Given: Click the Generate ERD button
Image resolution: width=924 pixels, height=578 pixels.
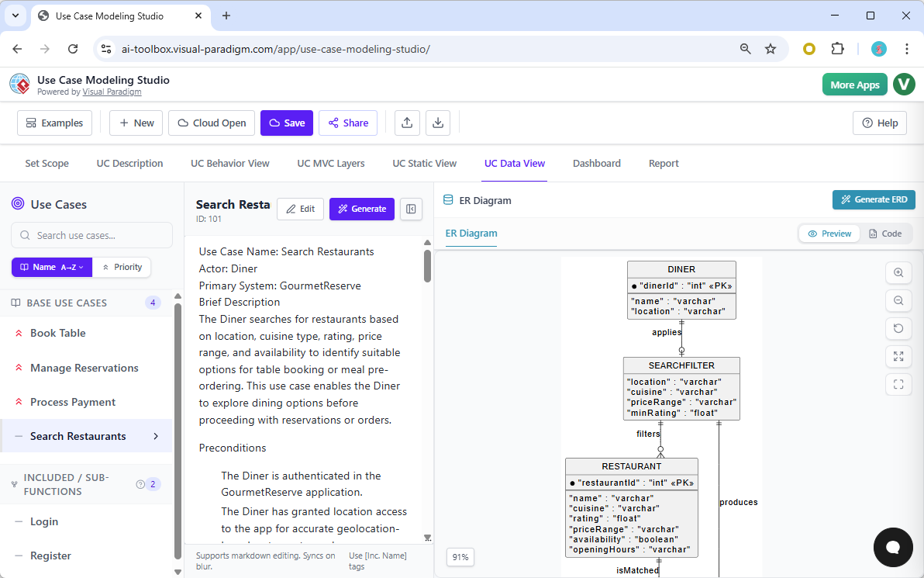Looking at the screenshot, I should tap(874, 199).
